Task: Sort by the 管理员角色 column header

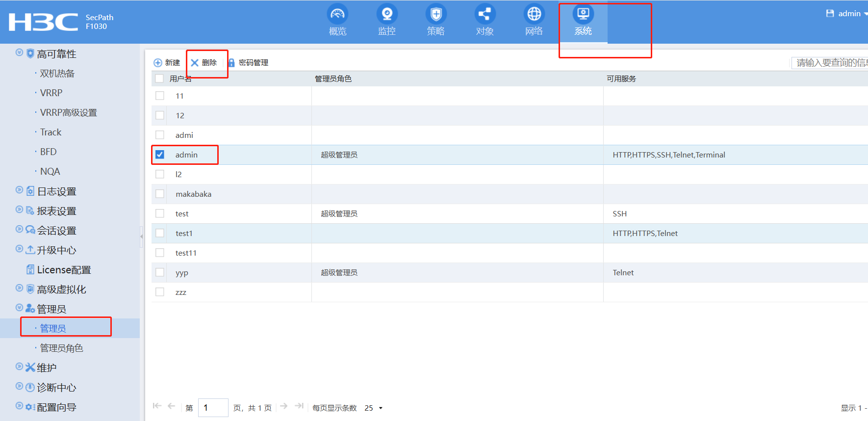Action: pyautogui.click(x=333, y=79)
